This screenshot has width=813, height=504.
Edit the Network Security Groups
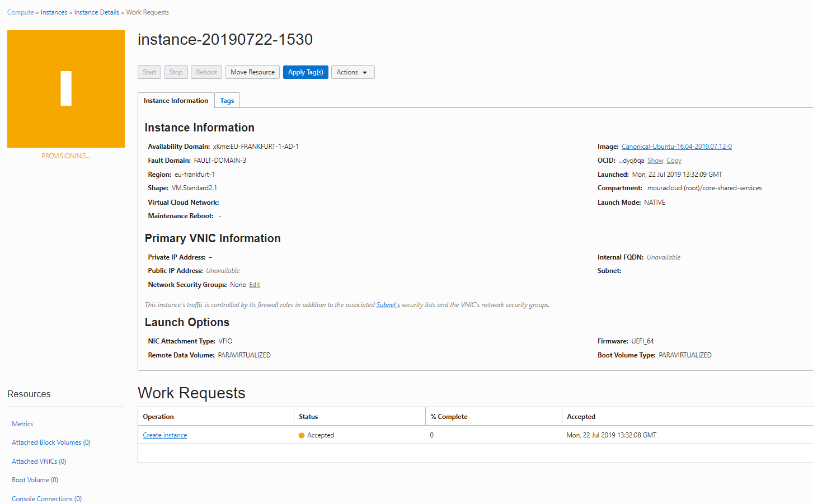coord(255,284)
